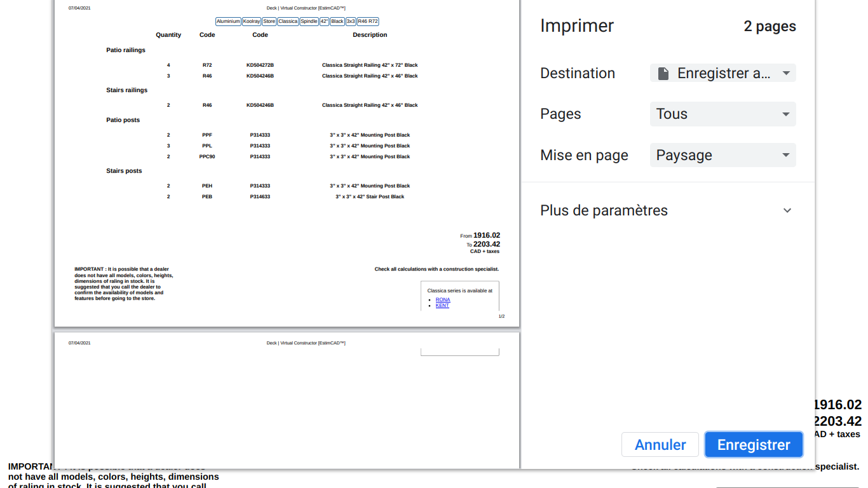
Task: Click the 3x3 tag in preview
Action: pyautogui.click(x=351, y=21)
